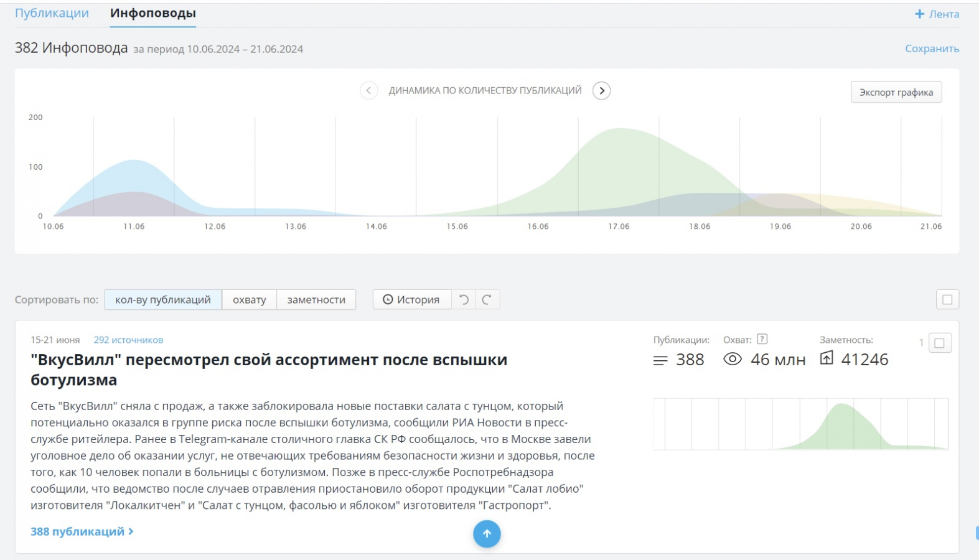979x560 pixels.
Task: Click the 17.06 date label on the chart axis
Action: click(619, 226)
